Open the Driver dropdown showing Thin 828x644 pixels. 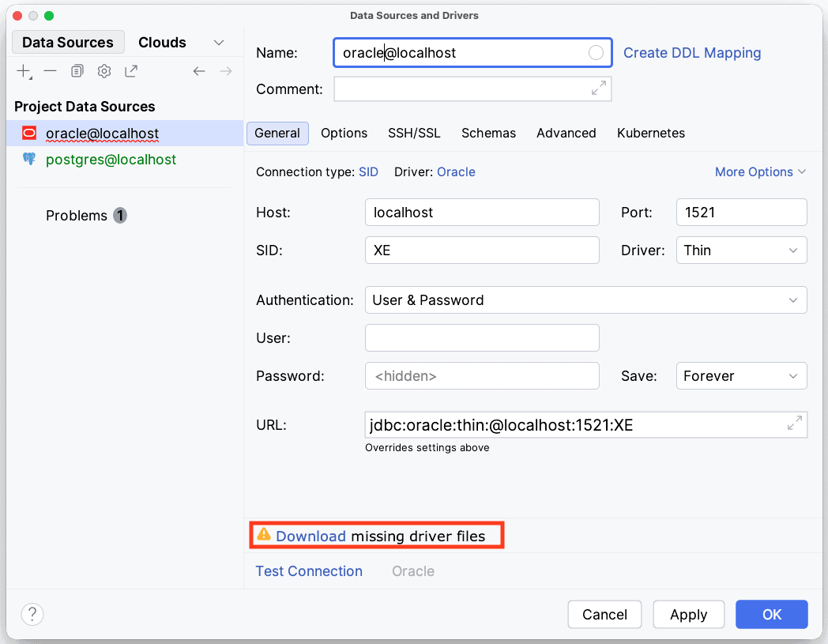pyautogui.click(x=740, y=250)
